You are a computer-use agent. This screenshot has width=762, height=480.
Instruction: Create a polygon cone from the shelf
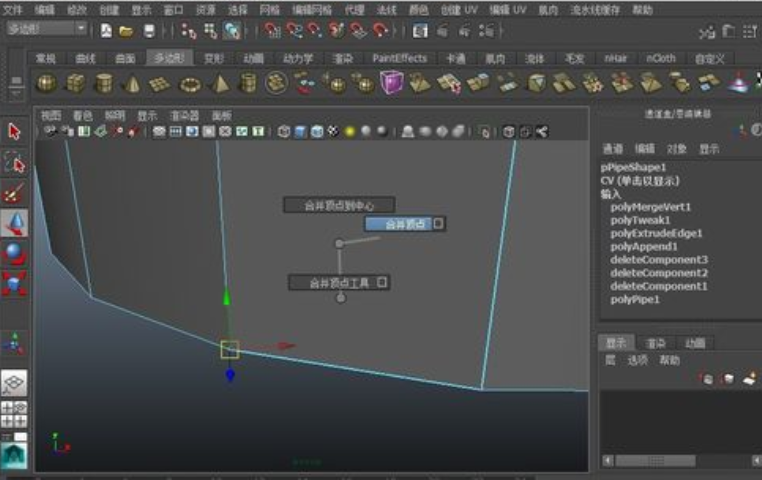pyautogui.click(x=133, y=83)
